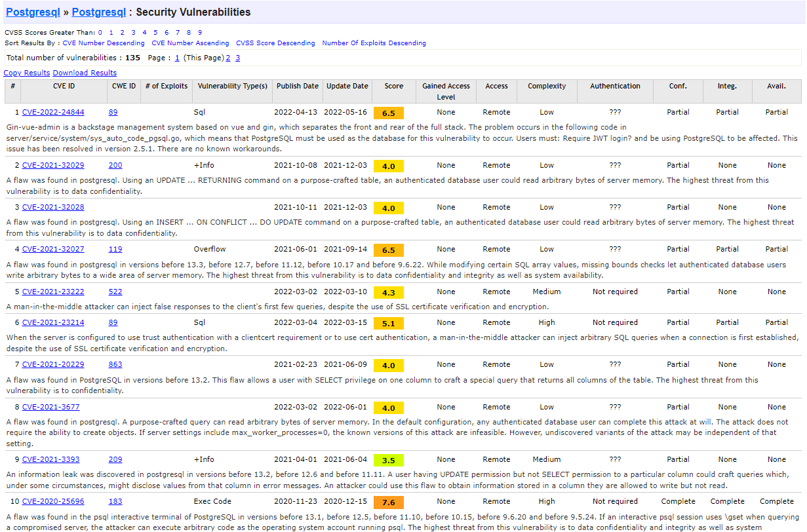Screen dimensions: 807x532
Task: Click update date 2022-06-01
Action: tap(345, 407)
